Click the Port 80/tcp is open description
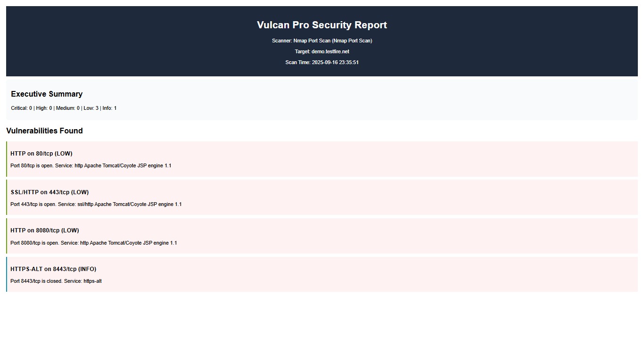Image resolution: width=644 pixels, height=362 pixels. 91,165
